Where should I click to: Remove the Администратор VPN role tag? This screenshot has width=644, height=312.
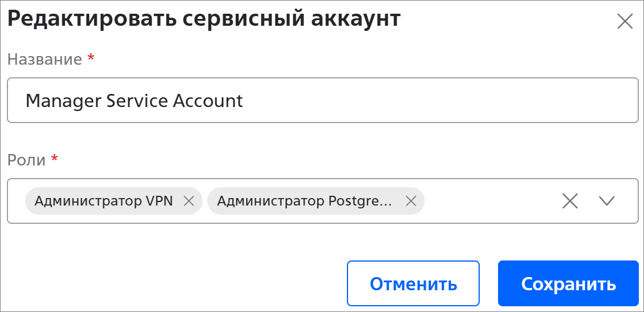click(x=188, y=201)
